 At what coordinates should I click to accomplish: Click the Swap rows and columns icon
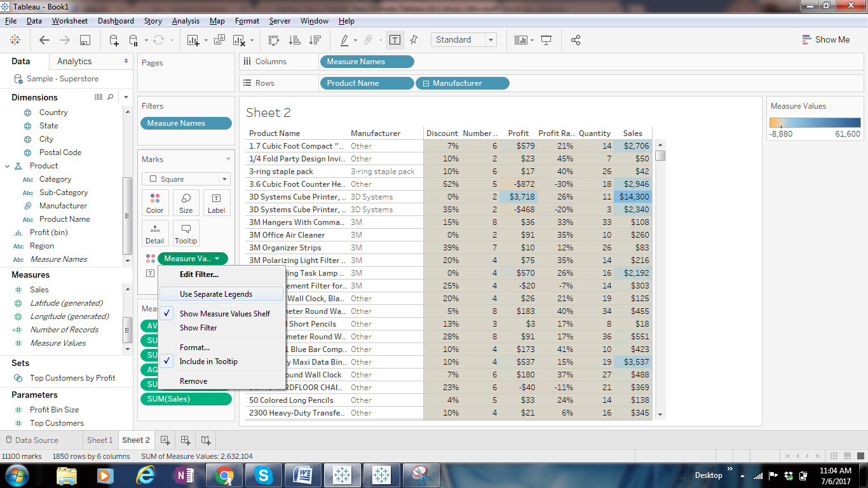click(x=274, y=40)
